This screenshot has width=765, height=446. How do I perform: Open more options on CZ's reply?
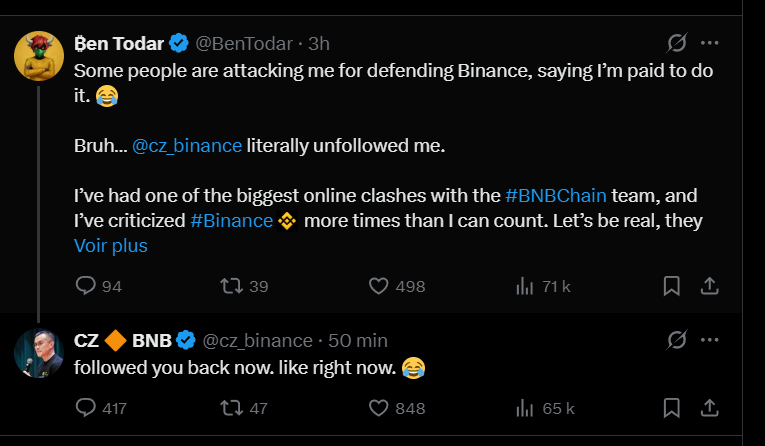pos(709,340)
